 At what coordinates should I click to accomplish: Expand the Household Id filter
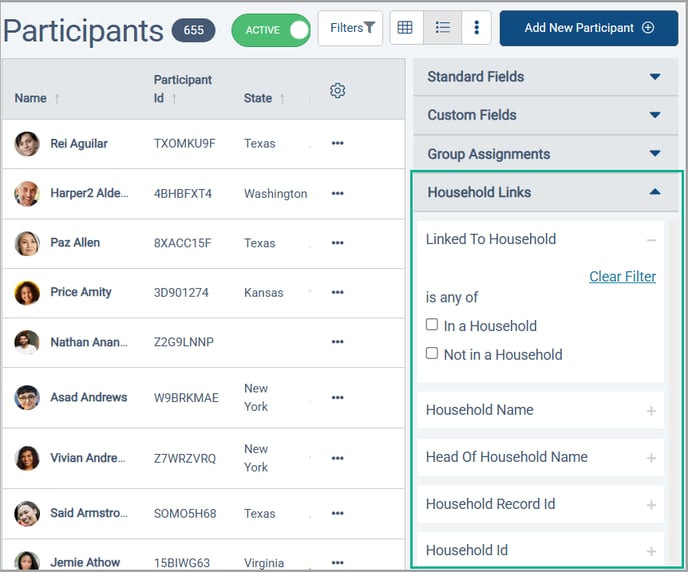coord(651,551)
